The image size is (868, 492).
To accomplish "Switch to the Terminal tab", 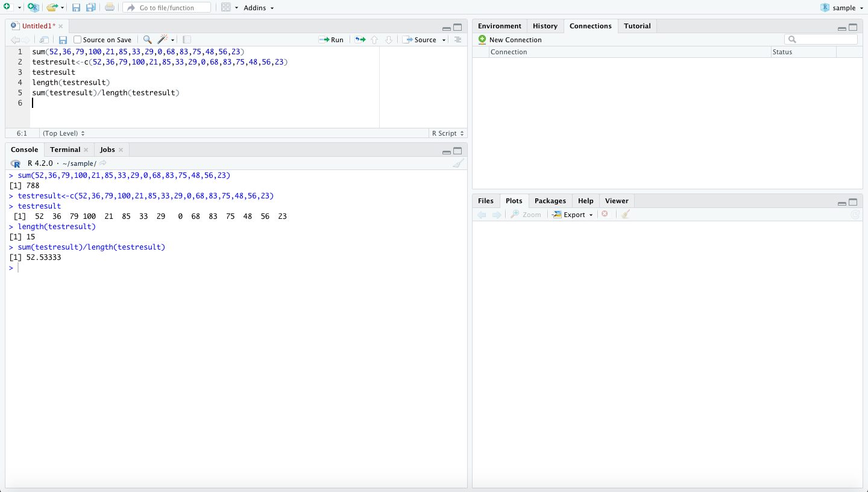I will click(65, 150).
